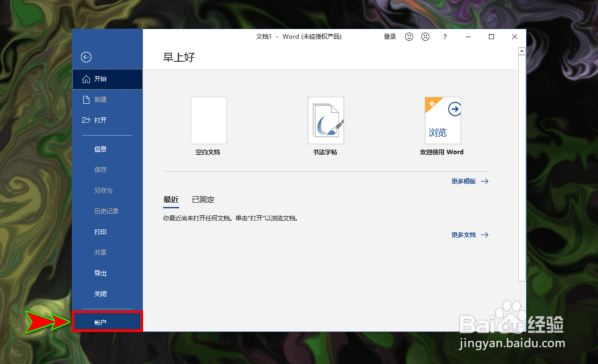The image size is (598, 364).
Task: Minimize the Word window
Action: click(468, 36)
